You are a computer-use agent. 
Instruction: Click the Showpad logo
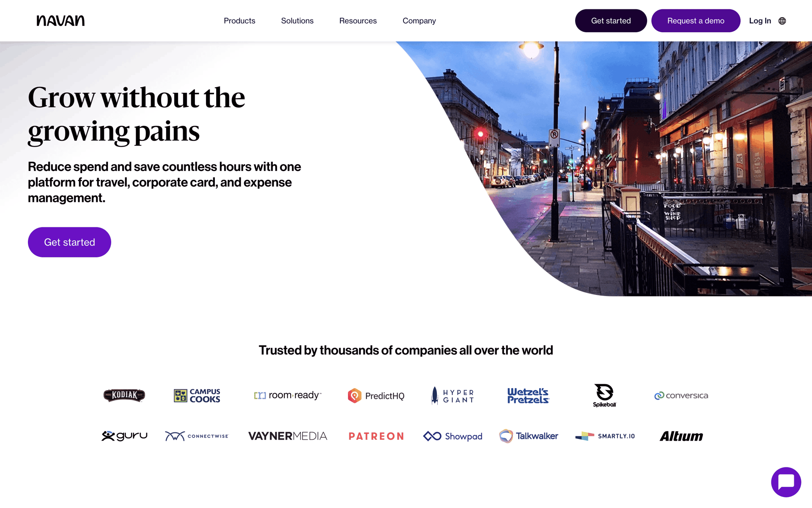click(x=453, y=436)
